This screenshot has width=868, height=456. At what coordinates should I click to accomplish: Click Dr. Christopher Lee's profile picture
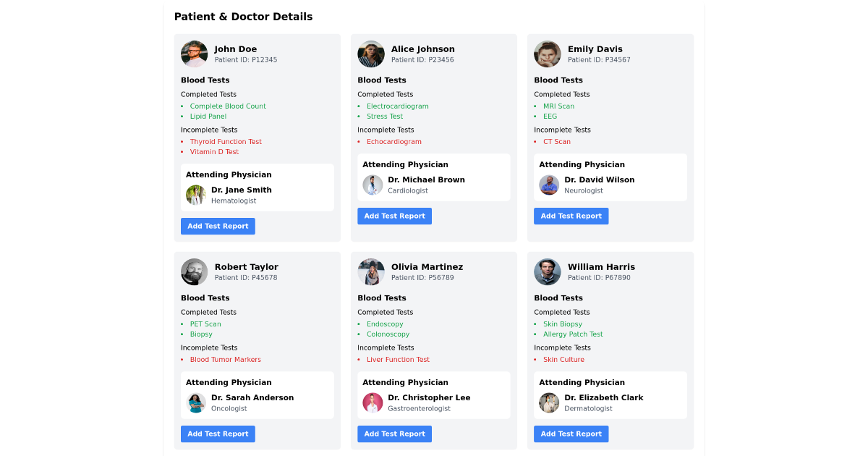click(373, 403)
